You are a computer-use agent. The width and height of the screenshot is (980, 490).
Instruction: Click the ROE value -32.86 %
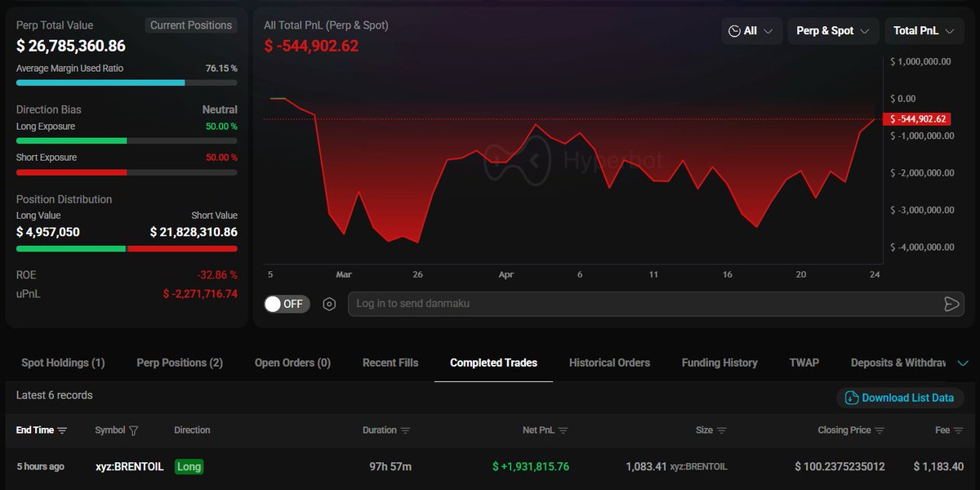point(217,275)
